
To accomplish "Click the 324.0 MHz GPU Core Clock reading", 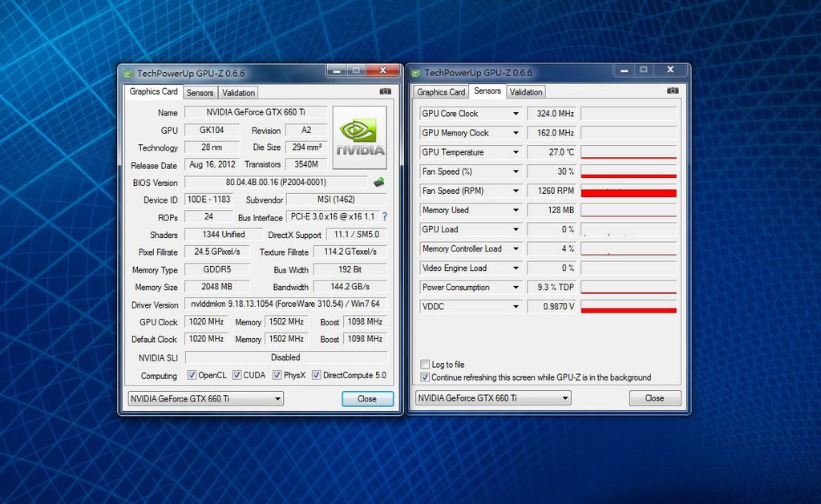I will point(552,114).
